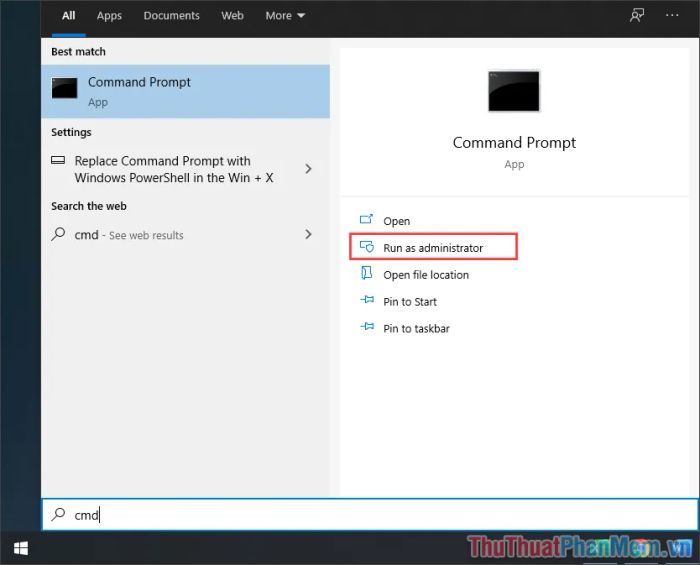Choose Run as administrator
This screenshot has width=700, height=565.
(433, 248)
